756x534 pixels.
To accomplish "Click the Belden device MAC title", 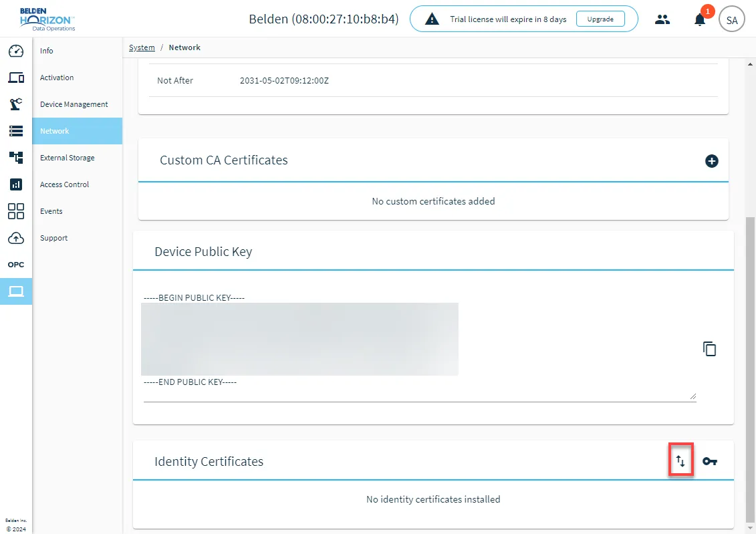I will click(324, 19).
